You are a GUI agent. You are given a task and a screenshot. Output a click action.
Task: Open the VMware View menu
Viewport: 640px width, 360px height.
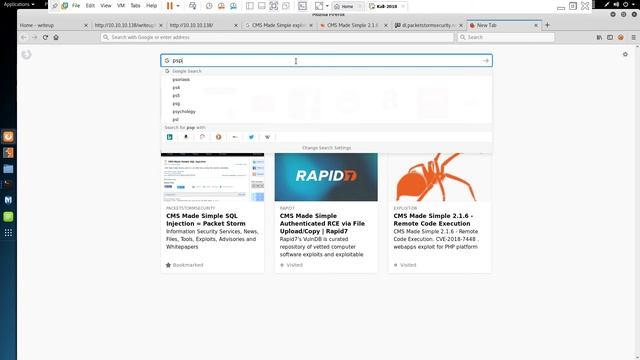106,6
